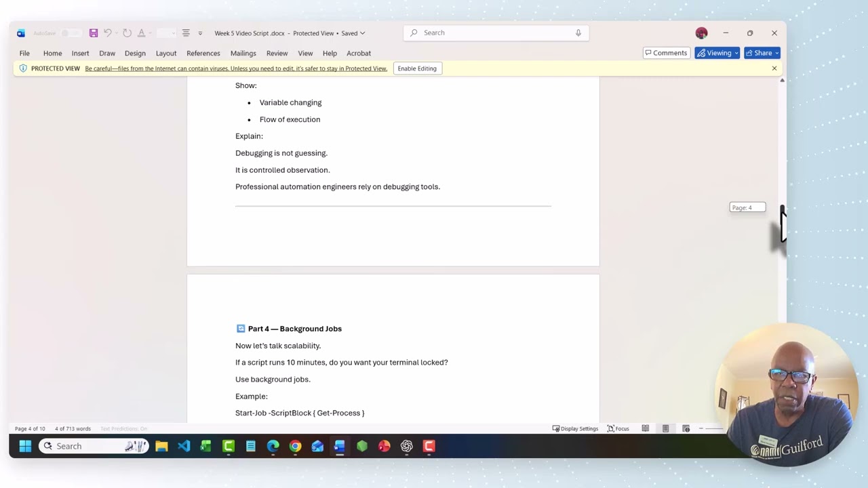Toggle Focus mode in status bar
Viewport: 868px width, 488px height.
click(618, 428)
